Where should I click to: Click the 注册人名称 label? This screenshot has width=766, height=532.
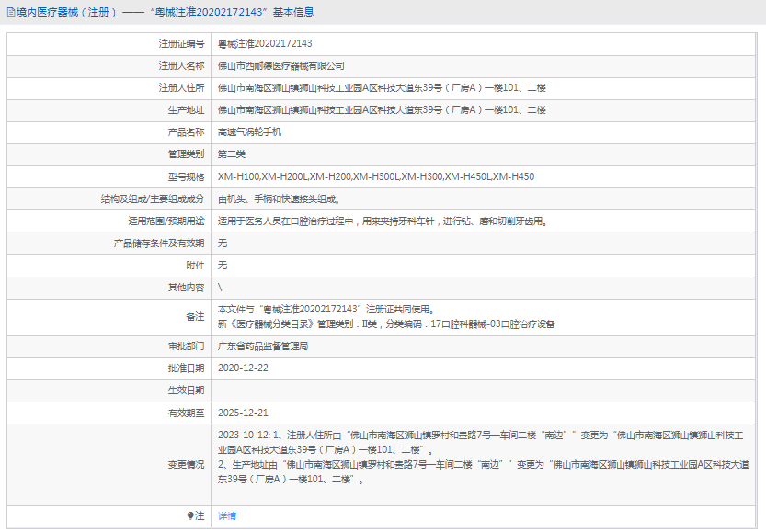(181, 66)
